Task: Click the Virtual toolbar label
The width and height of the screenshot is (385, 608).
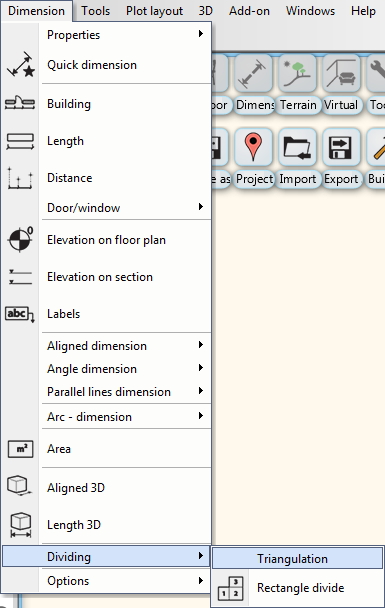Action: pos(341,105)
